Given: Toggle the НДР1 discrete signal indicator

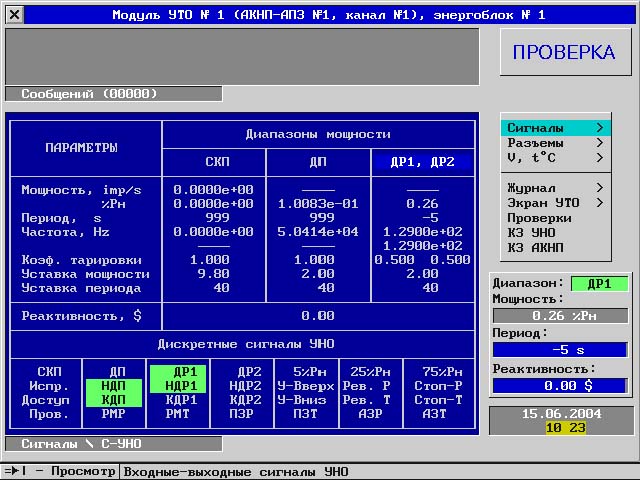Looking at the screenshot, I should click(x=180, y=385).
